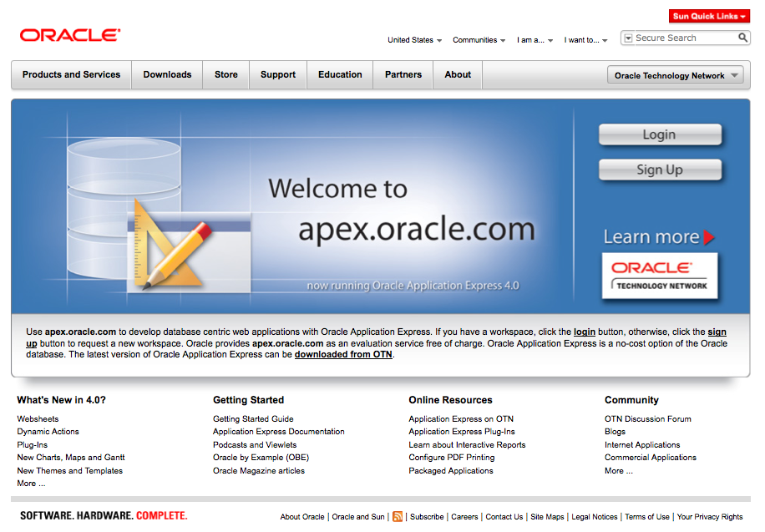765x532 pixels.
Task: Open the Getting Started Guide link
Action: [253, 418]
